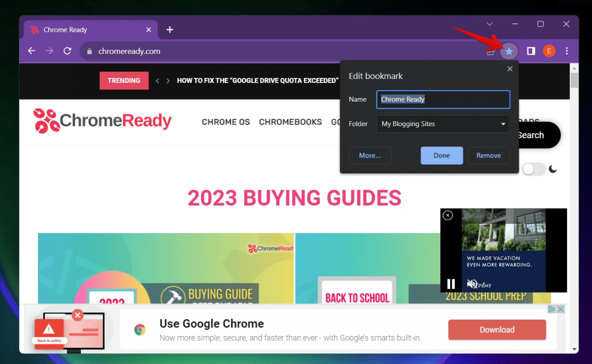Click the bookmark star icon
Image resolution: width=592 pixels, height=364 pixels.
point(509,51)
